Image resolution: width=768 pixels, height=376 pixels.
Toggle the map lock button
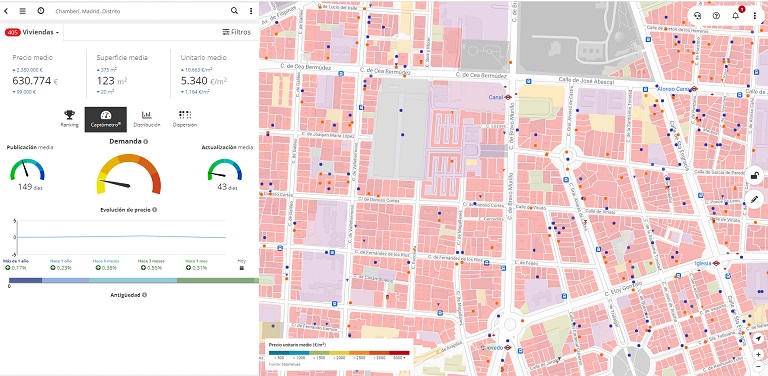click(x=755, y=175)
